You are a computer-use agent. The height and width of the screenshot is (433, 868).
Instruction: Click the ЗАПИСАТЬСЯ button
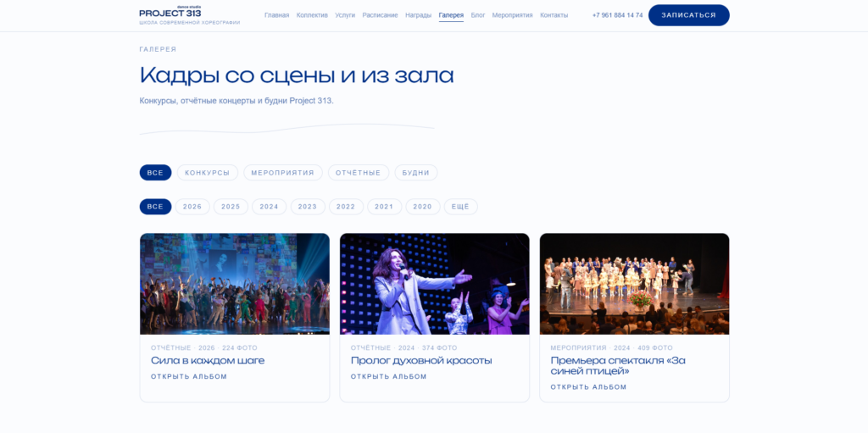(688, 15)
